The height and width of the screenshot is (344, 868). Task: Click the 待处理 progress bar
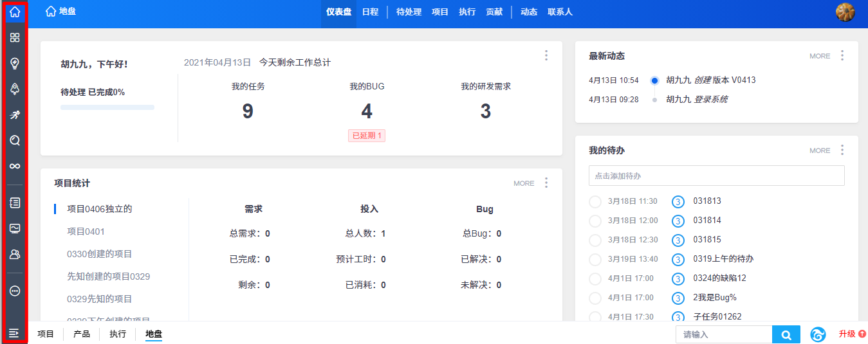107,107
